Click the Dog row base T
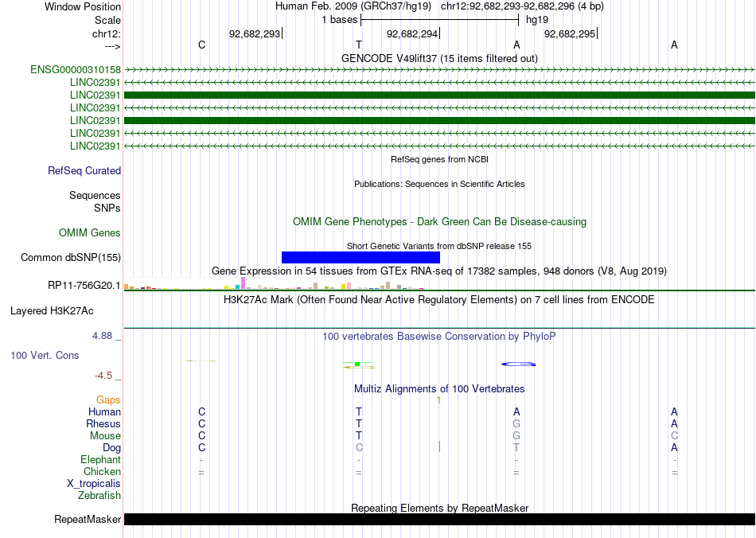The height and width of the screenshot is (538, 756). coord(516,448)
